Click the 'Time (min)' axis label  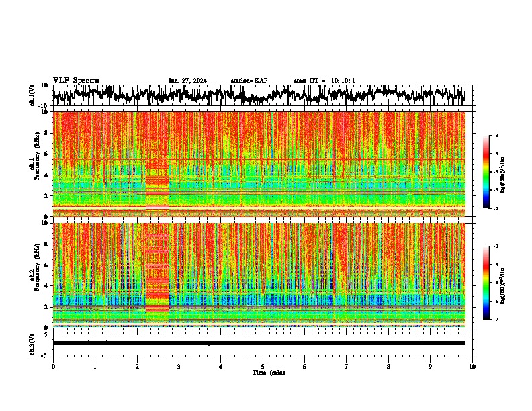tap(269, 373)
